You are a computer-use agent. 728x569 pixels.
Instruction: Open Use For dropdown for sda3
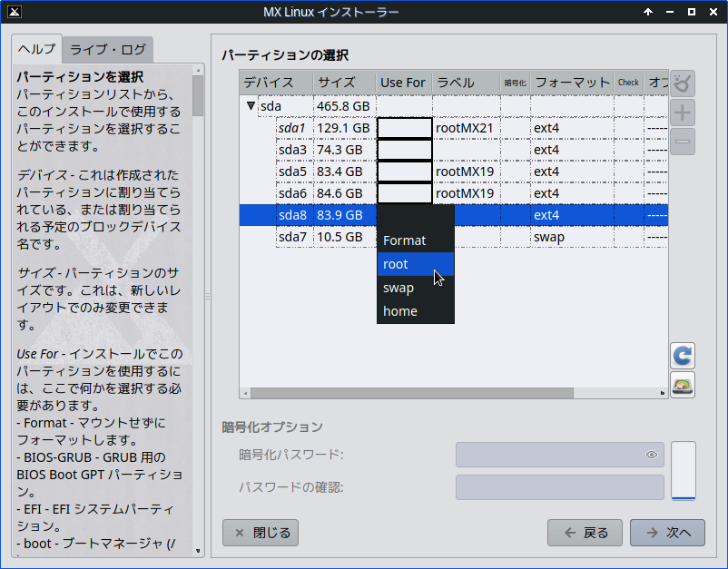click(x=404, y=150)
